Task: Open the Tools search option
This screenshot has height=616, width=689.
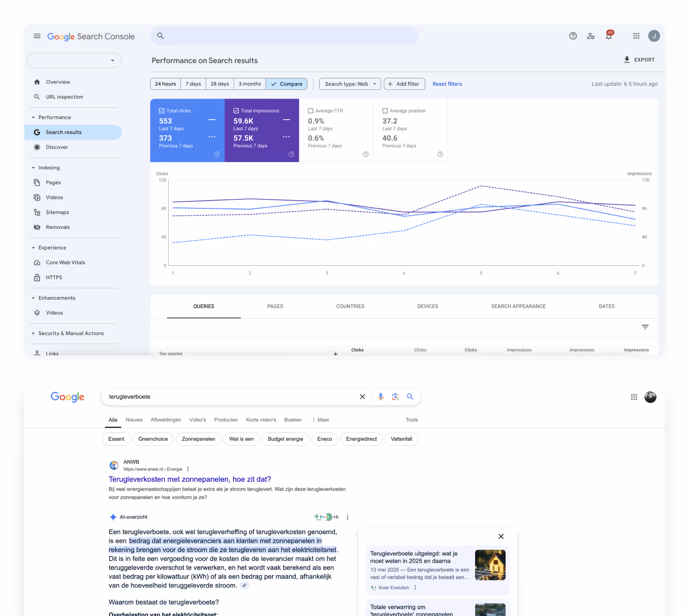Action: pyautogui.click(x=412, y=420)
